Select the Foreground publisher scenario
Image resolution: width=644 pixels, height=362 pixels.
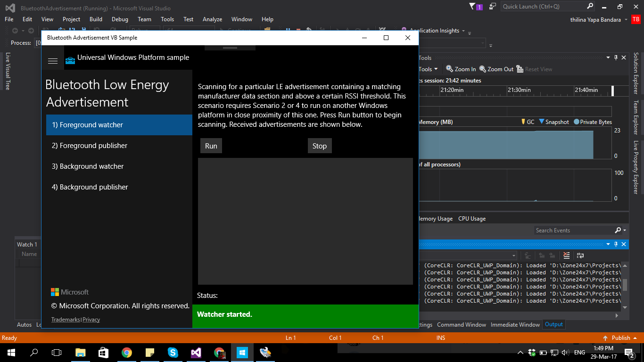click(119, 146)
